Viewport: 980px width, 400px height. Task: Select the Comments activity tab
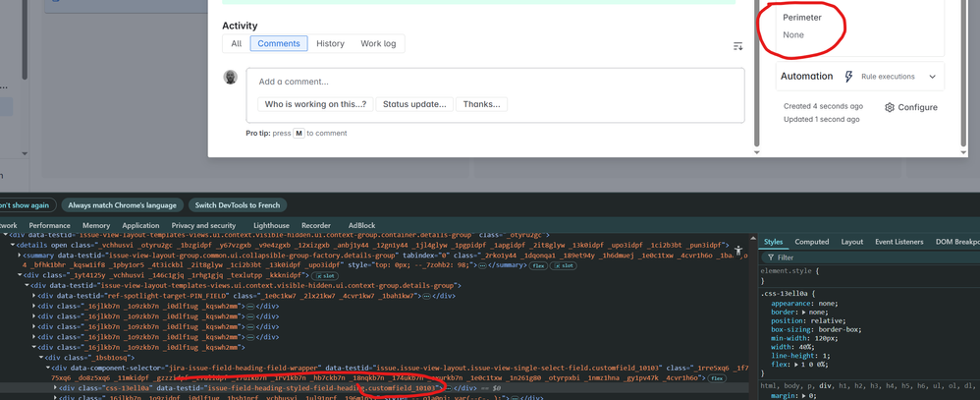(x=279, y=44)
